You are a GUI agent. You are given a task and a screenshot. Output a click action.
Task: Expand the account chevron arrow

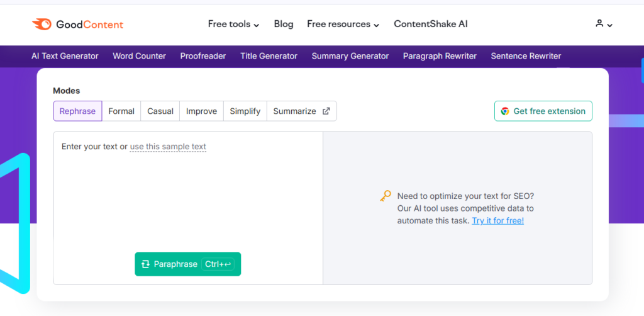coord(610,25)
